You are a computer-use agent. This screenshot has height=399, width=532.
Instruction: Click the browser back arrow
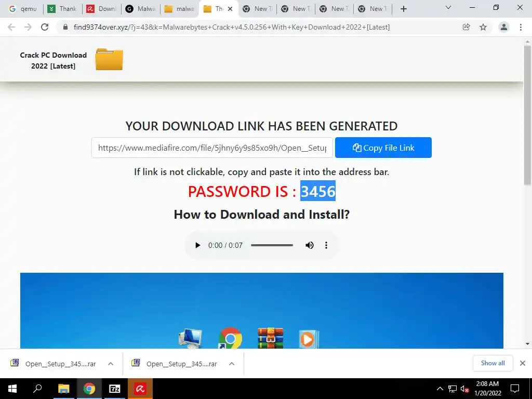coord(11,27)
